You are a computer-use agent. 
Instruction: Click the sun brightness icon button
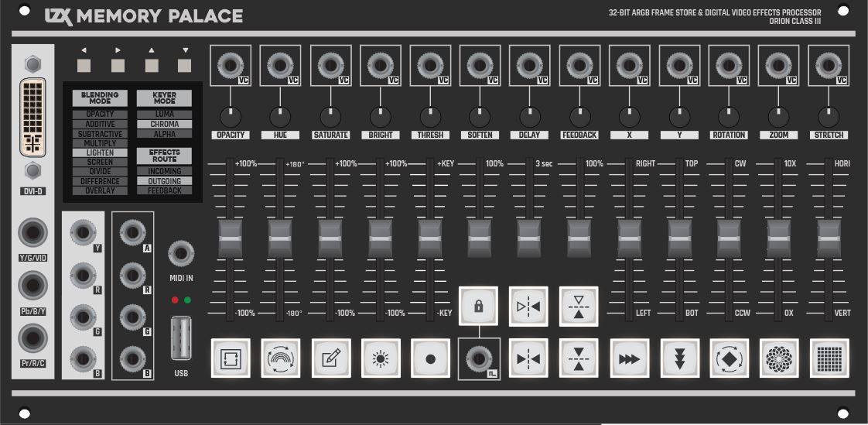point(381,358)
